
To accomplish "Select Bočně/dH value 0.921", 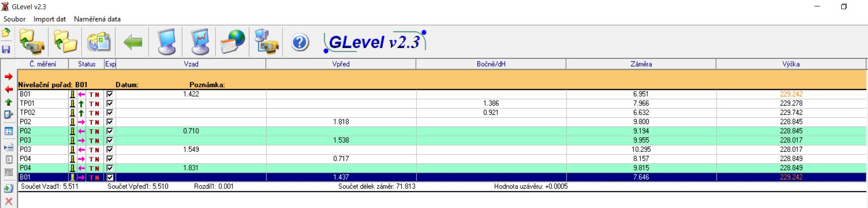I will [491, 113].
